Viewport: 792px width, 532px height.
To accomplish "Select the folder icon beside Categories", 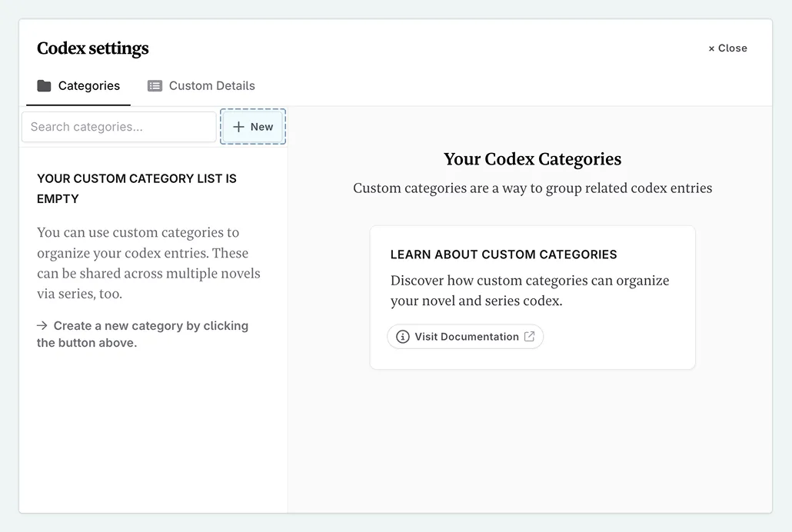I will [x=45, y=86].
